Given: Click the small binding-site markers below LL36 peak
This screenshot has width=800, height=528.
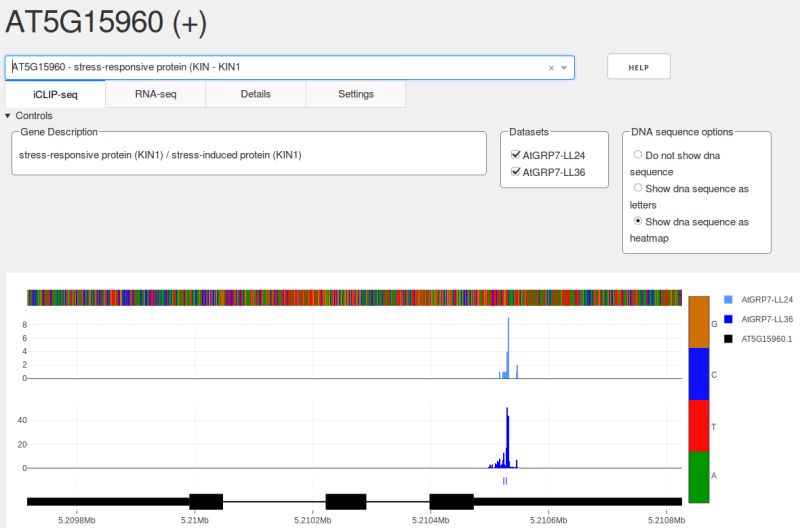Looking at the screenshot, I should [505, 481].
